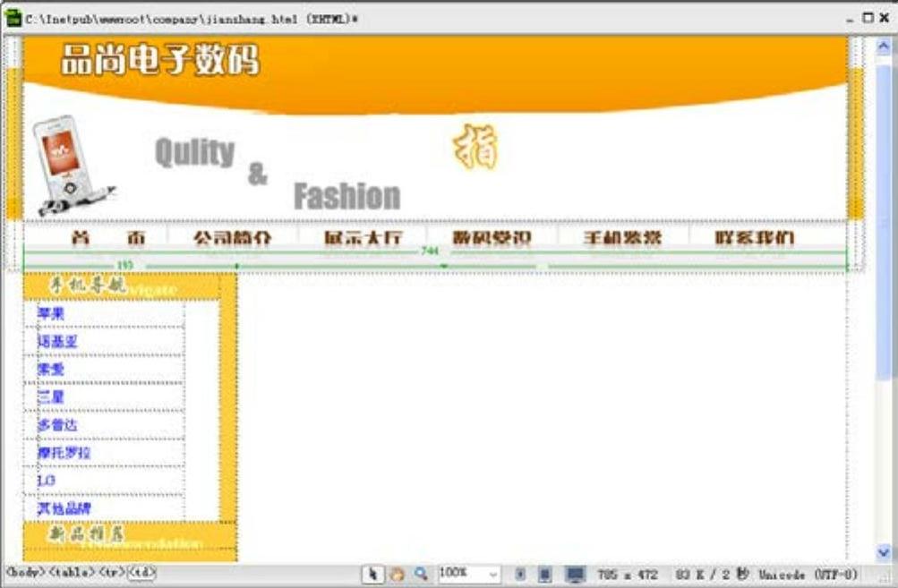Click the 83 K / 2 秒 download size readout

coord(712,575)
